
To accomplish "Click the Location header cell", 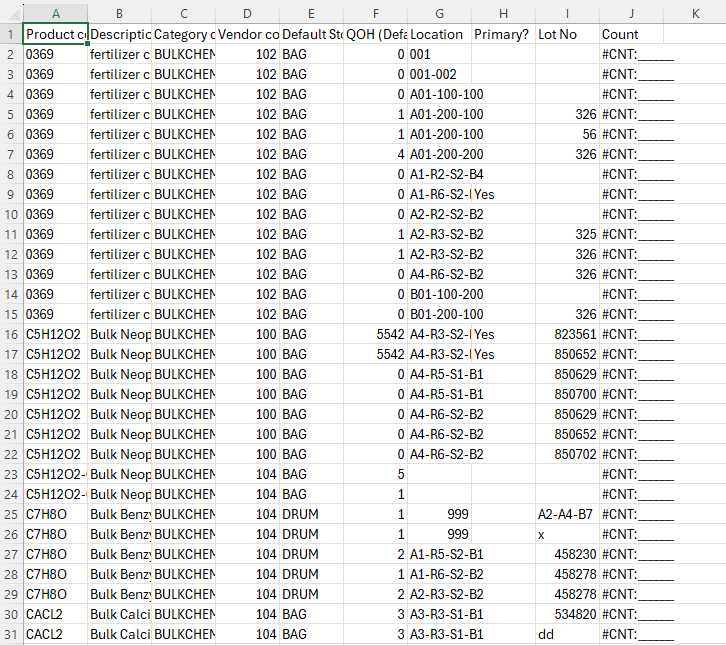I will pos(439,34).
